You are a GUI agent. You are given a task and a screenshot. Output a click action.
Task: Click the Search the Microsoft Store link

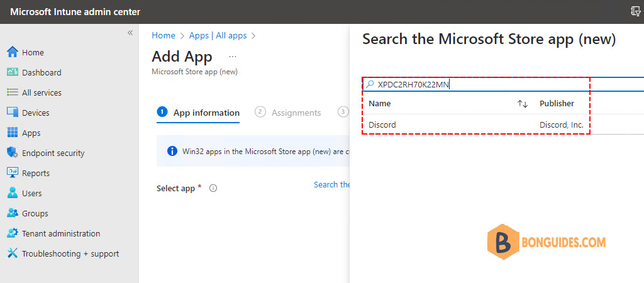tap(332, 184)
